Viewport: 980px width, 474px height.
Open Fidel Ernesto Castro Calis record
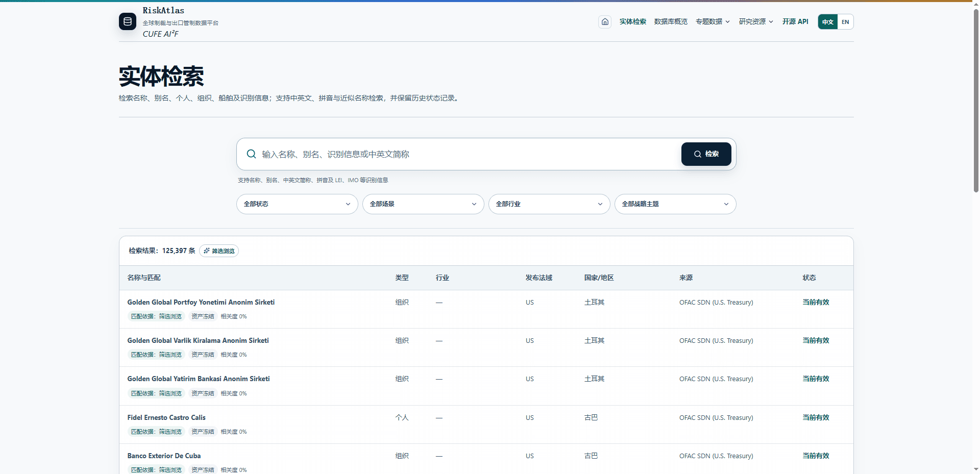pyautogui.click(x=166, y=417)
